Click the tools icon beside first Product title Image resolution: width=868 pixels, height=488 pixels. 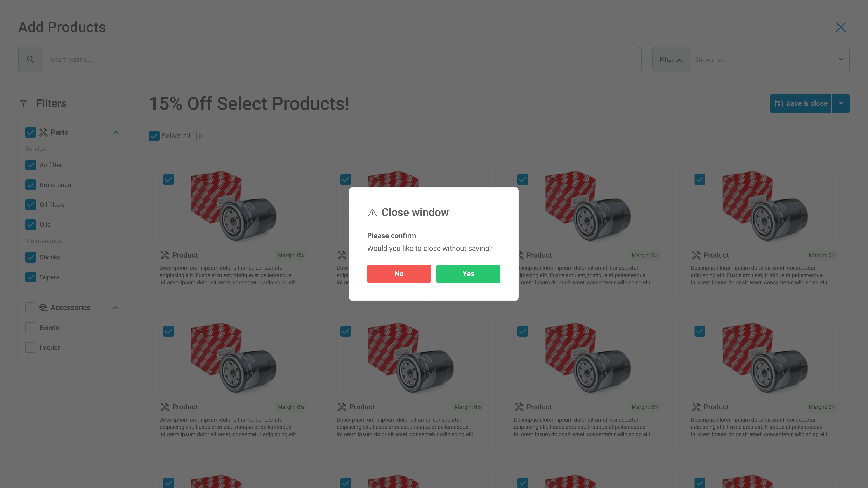tap(165, 255)
